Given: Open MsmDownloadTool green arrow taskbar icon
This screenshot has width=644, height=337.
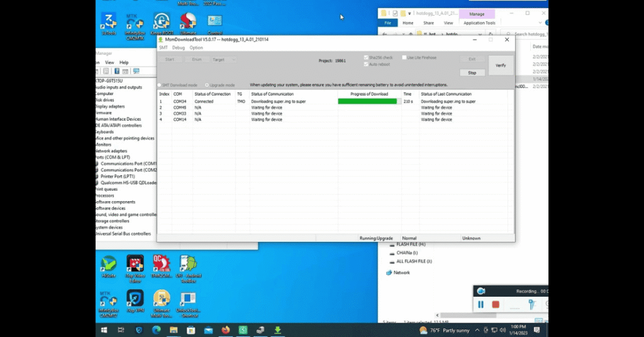Looking at the screenshot, I should 277,330.
